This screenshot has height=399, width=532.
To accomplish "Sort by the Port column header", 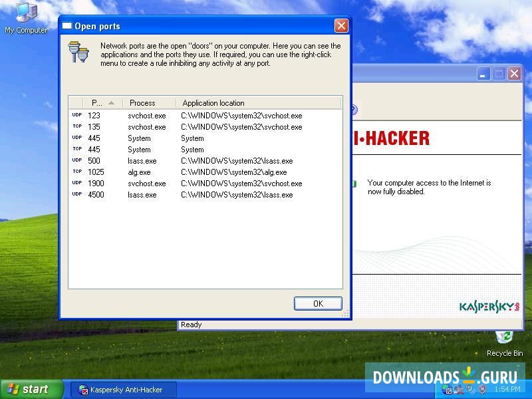I will tap(103, 103).
